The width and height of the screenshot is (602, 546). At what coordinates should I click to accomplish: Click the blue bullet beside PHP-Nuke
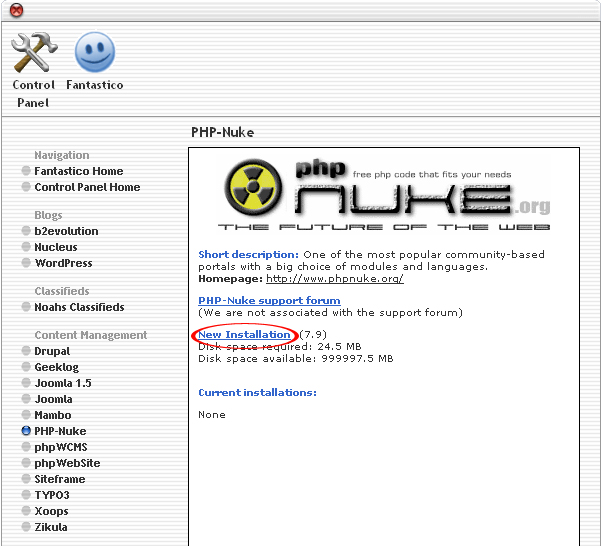coord(26,431)
